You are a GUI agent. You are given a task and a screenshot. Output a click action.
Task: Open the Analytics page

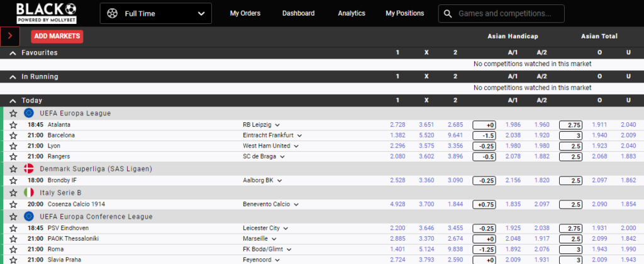coord(352,14)
